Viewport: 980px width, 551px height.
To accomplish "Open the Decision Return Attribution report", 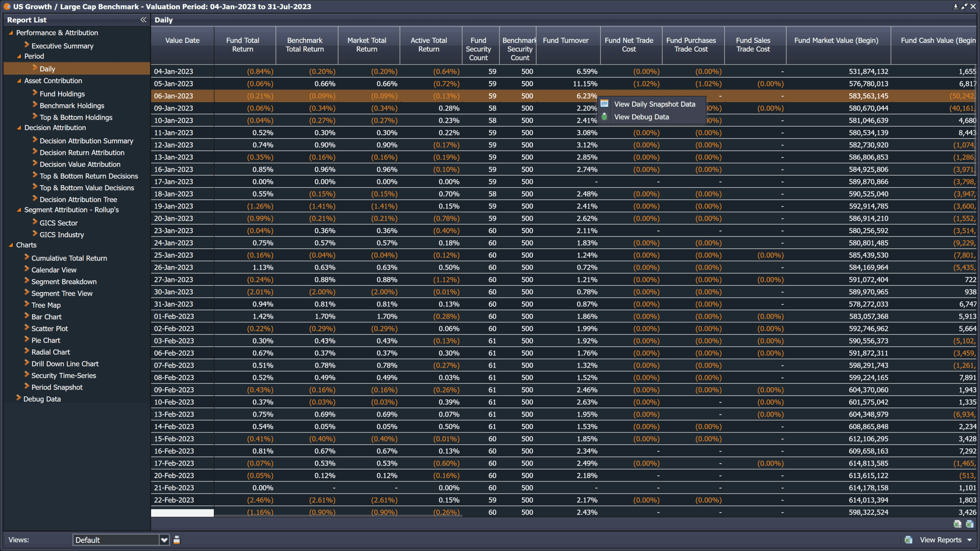I will point(82,153).
